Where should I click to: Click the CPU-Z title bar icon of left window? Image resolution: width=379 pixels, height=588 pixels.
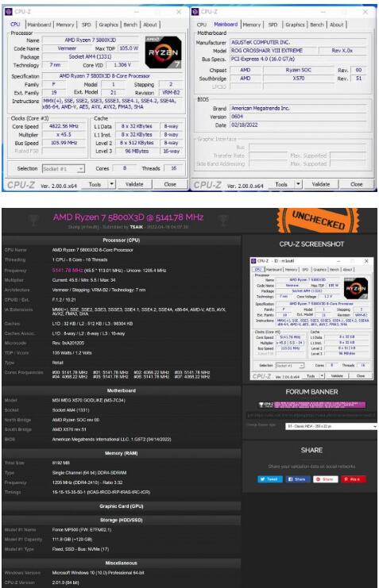coord(9,12)
